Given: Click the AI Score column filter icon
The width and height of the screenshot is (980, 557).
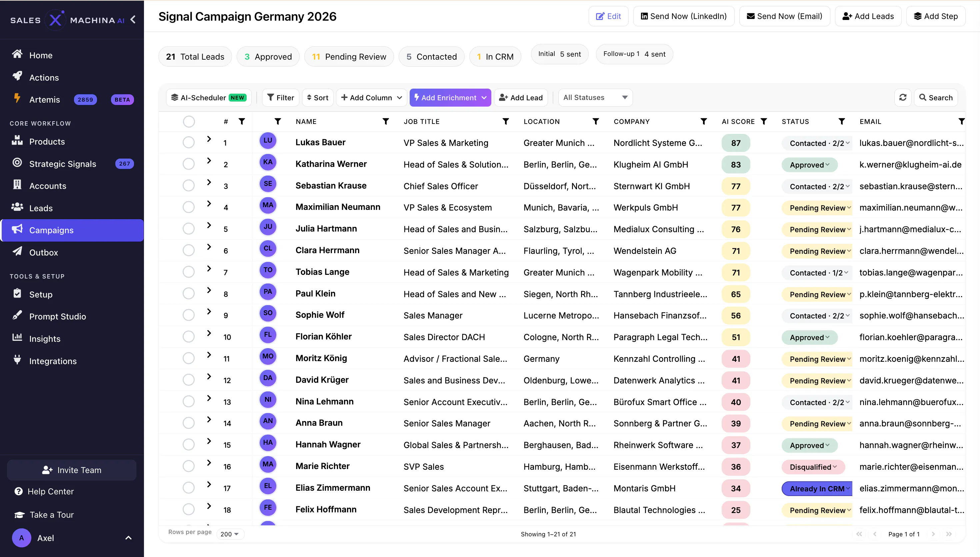Looking at the screenshot, I should (x=764, y=121).
